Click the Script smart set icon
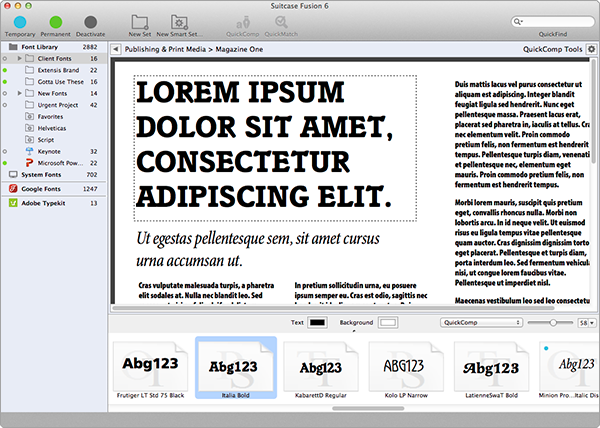This screenshot has height=428, width=600. (29, 140)
